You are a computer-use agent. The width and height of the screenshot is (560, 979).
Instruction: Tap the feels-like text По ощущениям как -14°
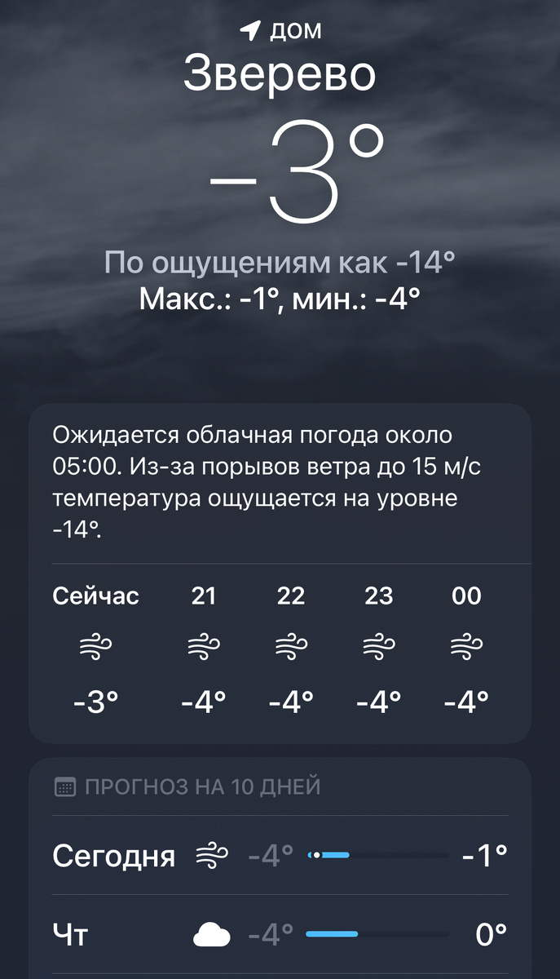click(x=280, y=262)
